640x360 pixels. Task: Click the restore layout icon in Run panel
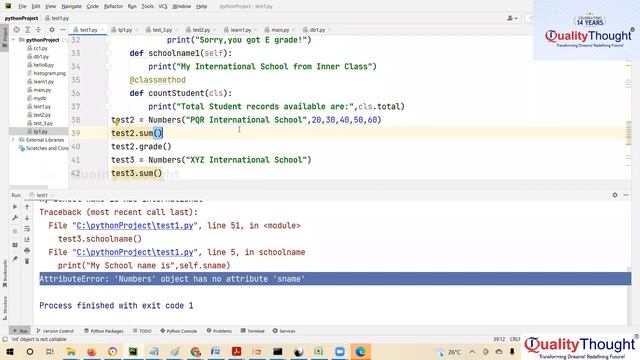(x=15, y=245)
